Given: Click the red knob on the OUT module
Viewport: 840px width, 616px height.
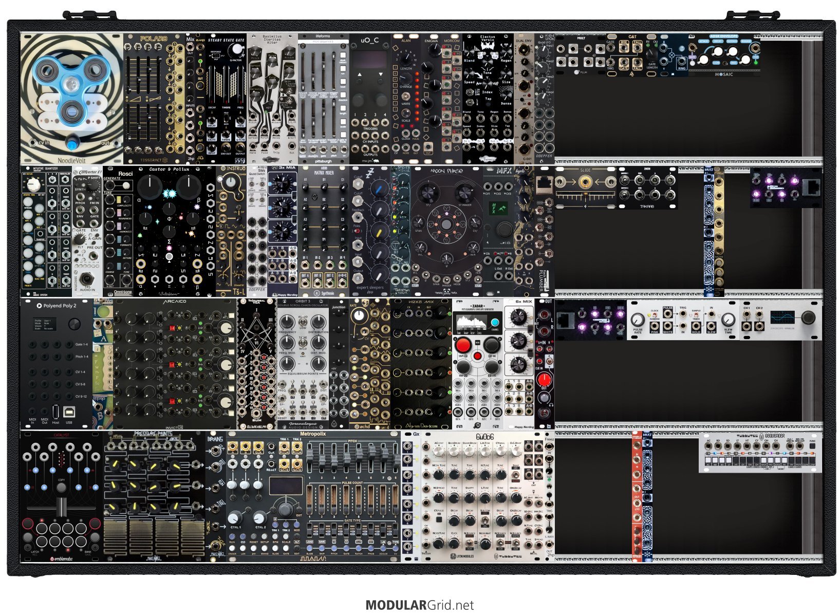Looking at the screenshot, I should tap(544, 379).
